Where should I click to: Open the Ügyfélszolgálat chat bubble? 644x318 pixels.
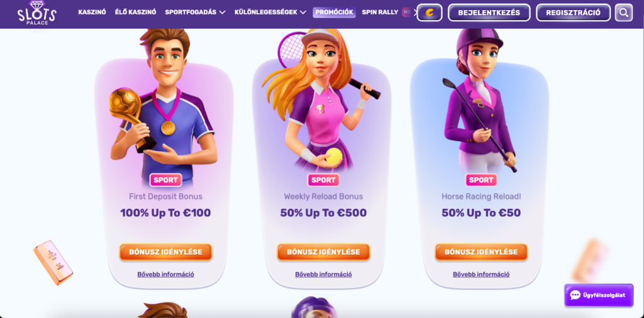(x=599, y=295)
